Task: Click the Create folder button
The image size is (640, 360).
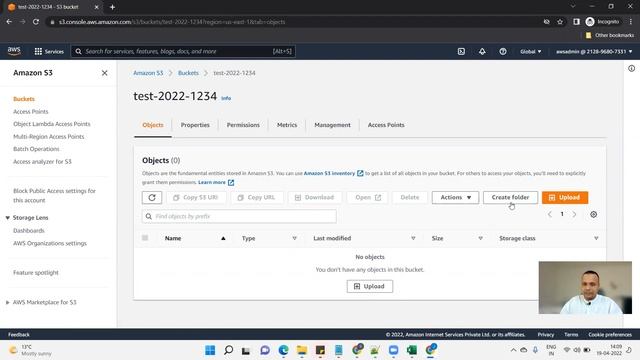Action: pyautogui.click(x=510, y=198)
